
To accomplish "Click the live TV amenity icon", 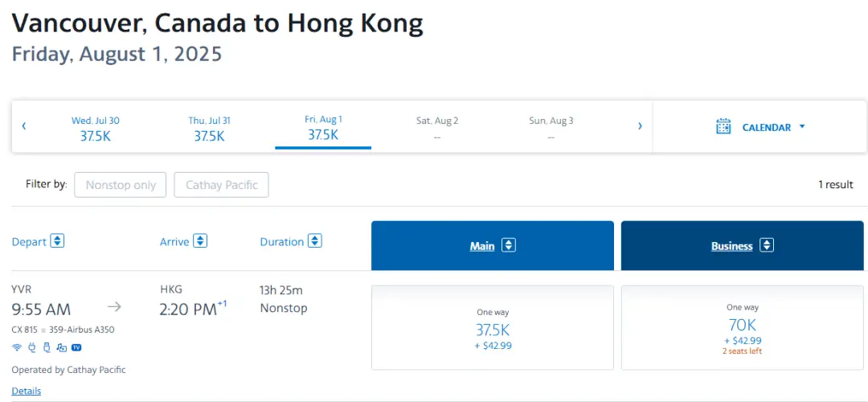I will point(76,347).
